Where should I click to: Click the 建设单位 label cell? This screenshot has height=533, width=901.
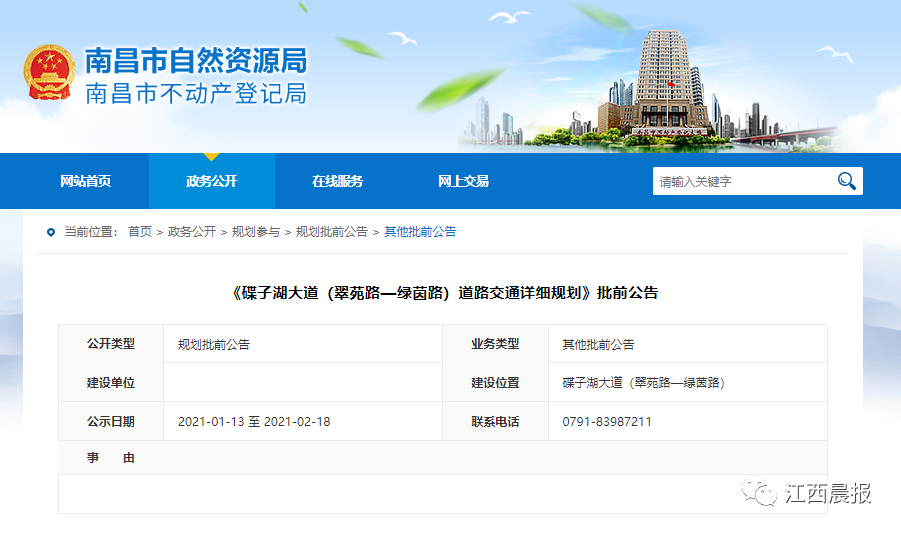pyautogui.click(x=111, y=383)
